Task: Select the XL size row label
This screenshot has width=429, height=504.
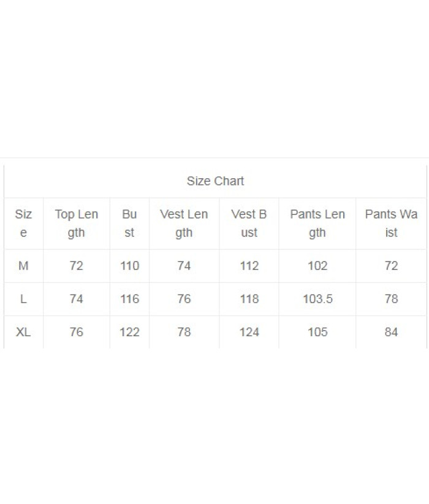Action: click(23, 332)
